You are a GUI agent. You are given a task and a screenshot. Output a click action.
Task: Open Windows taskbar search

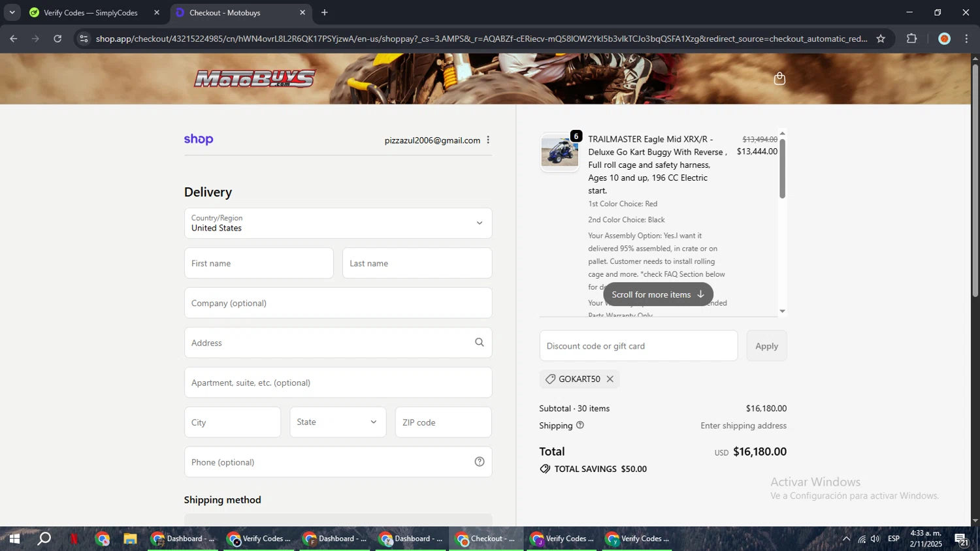click(x=44, y=539)
